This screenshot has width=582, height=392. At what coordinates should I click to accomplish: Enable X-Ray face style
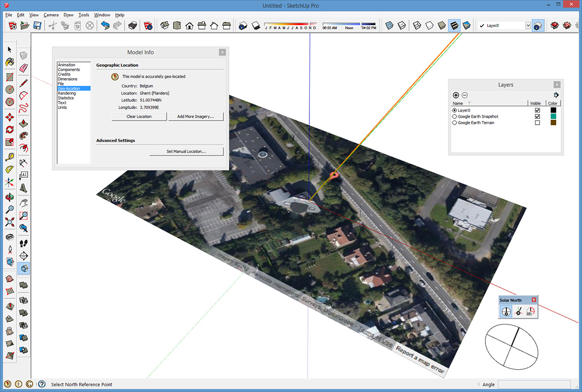click(389, 25)
